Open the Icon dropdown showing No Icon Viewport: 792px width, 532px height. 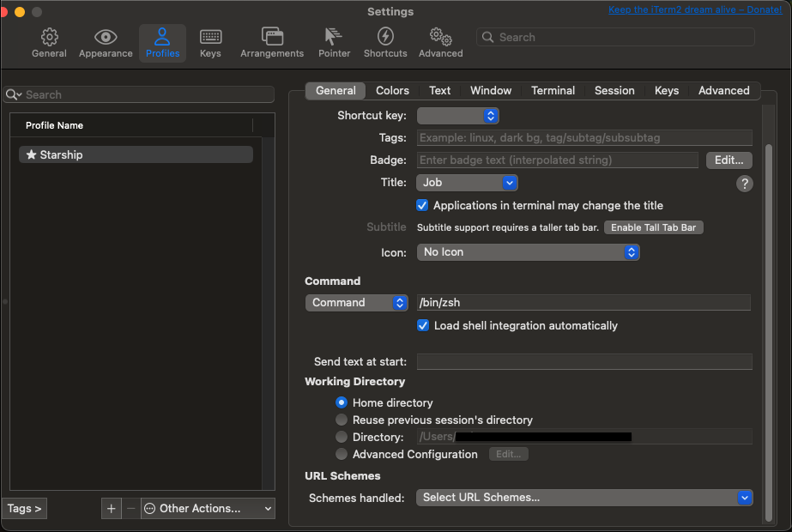(528, 252)
